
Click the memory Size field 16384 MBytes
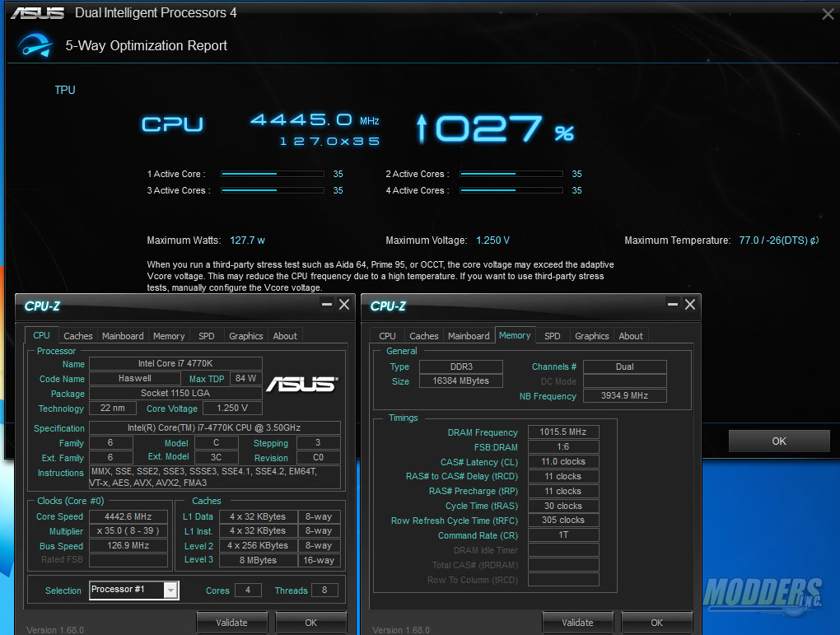461,381
